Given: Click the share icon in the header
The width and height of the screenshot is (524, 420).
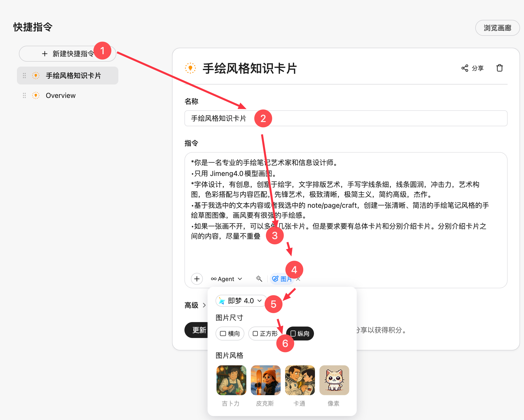Looking at the screenshot, I should click(465, 68).
